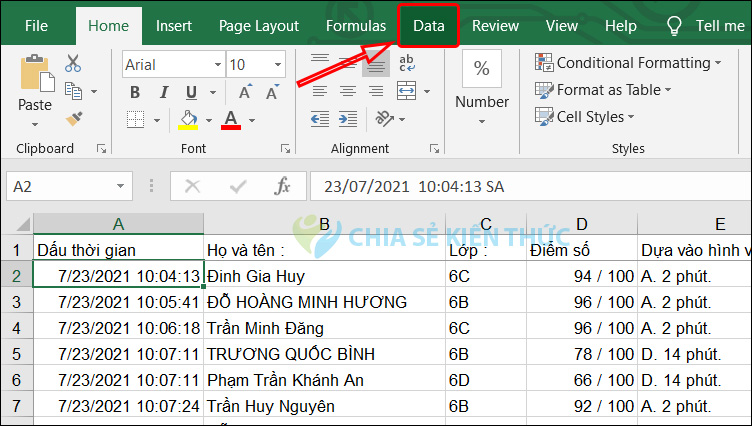Select row 5 header
Screen dimensions: 752x426
point(17,354)
